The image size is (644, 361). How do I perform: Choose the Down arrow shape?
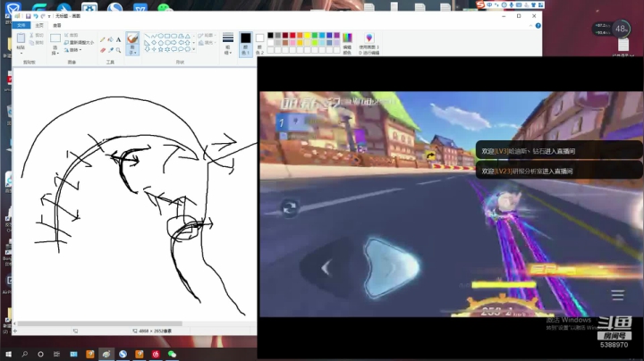pos(147,49)
